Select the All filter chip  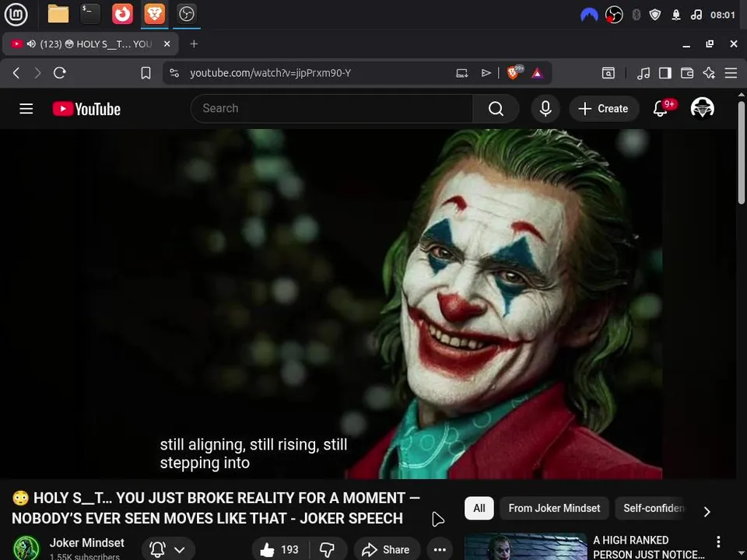[x=479, y=508]
